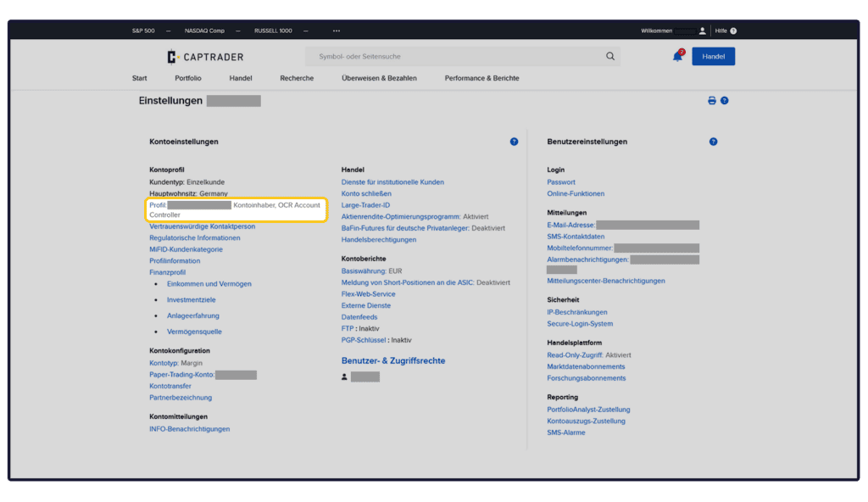The image size is (868, 502).
Task: Click Konto schließen link
Action: point(366,193)
